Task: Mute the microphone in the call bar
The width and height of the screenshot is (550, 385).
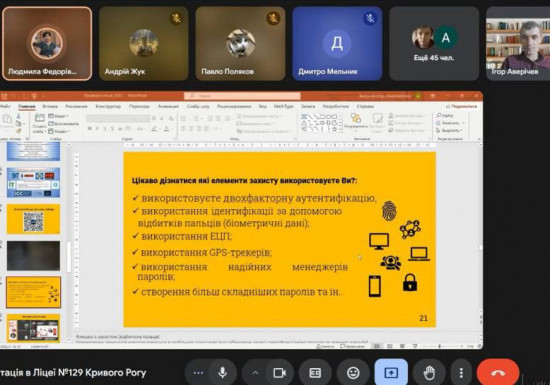Action: click(222, 373)
